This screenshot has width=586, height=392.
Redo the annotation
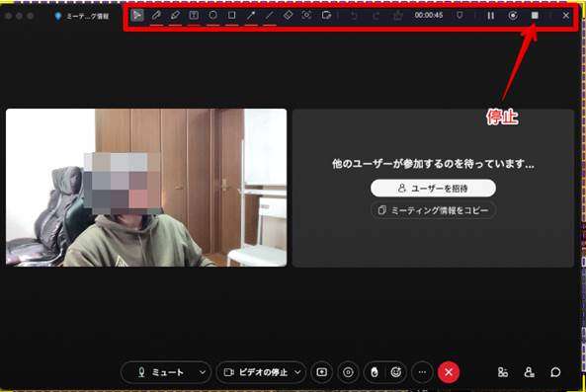point(376,16)
